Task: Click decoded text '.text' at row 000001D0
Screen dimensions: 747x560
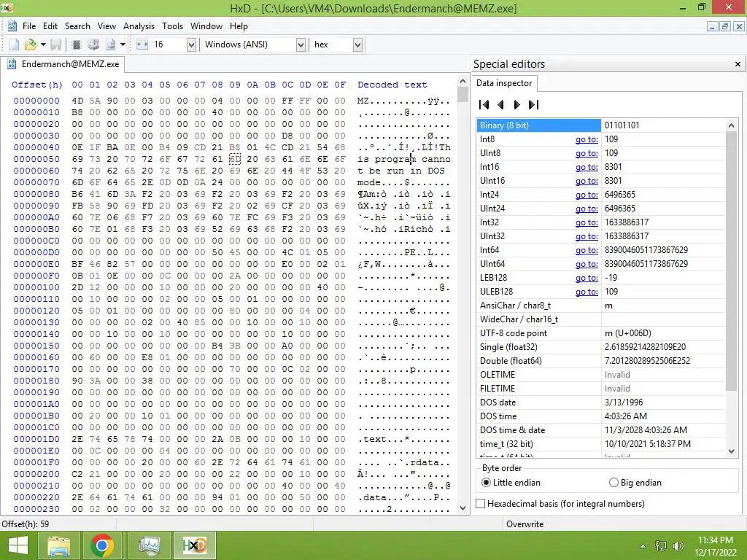Action: [372, 439]
